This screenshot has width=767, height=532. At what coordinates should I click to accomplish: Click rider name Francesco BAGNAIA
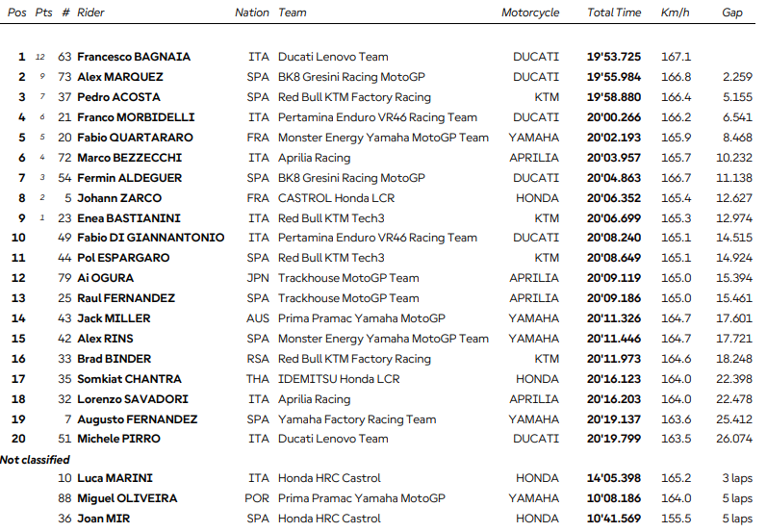point(133,57)
